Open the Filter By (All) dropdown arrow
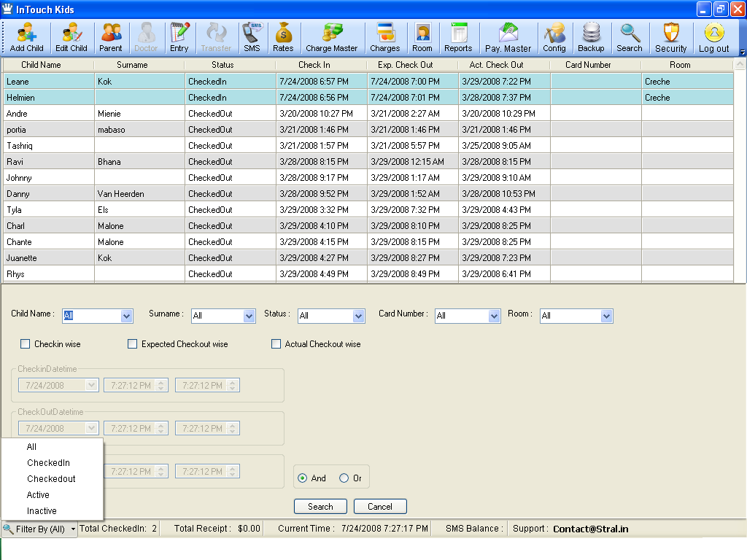Image resolution: width=747 pixels, height=560 pixels. pos(73,529)
